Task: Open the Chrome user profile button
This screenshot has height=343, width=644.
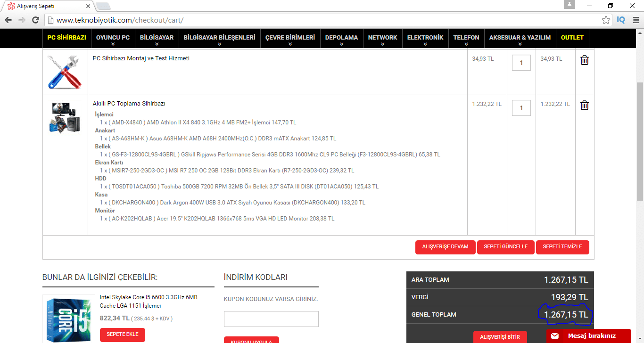Action: (x=570, y=5)
